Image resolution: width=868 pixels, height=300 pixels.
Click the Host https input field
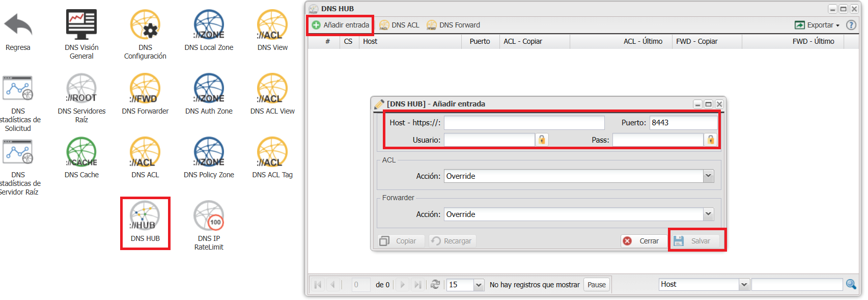tap(524, 123)
